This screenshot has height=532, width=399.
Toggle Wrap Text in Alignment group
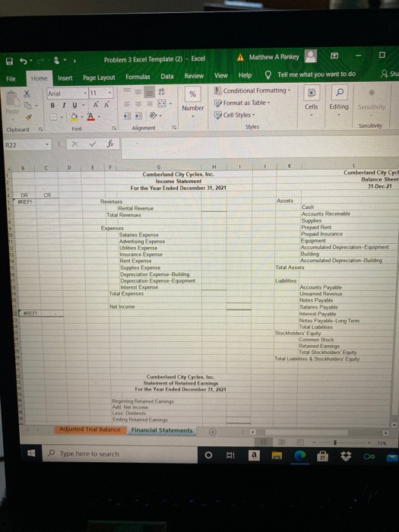point(161,92)
